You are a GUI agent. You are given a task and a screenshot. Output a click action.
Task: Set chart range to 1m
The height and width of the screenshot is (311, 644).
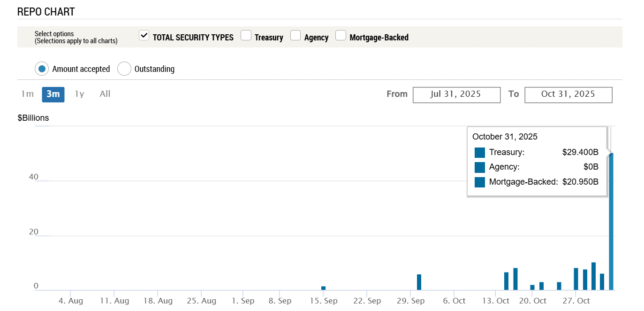point(28,94)
